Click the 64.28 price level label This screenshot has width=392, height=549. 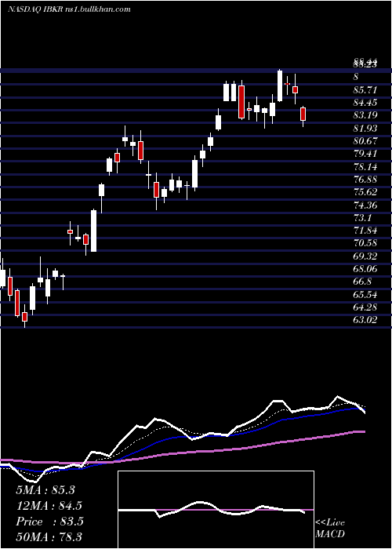[x=365, y=307]
